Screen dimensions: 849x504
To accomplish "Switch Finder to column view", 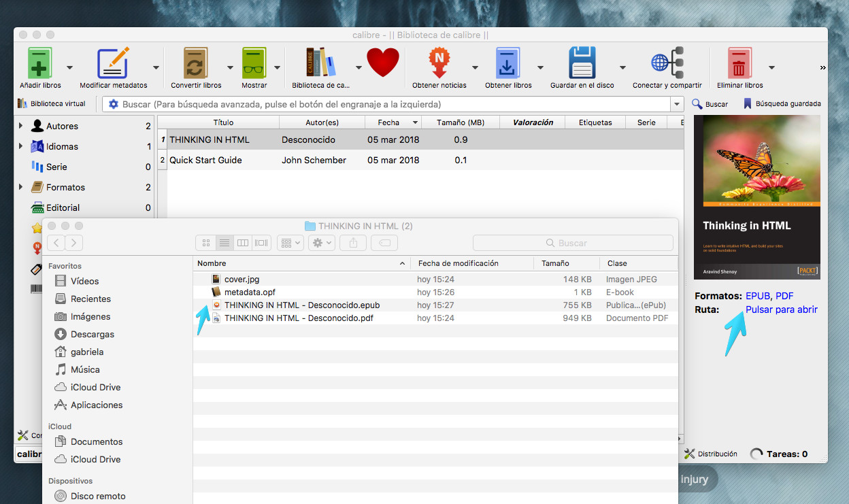I will tap(243, 243).
